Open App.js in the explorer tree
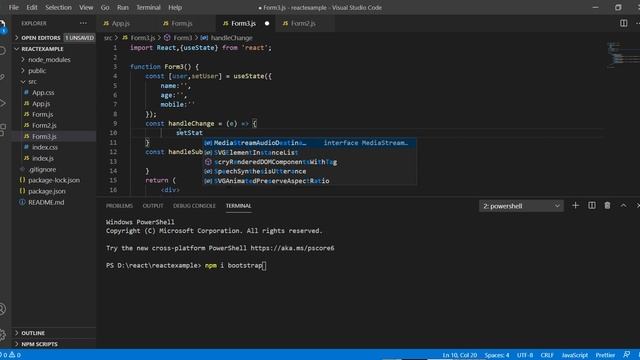The width and height of the screenshot is (640, 360). pos(41,104)
